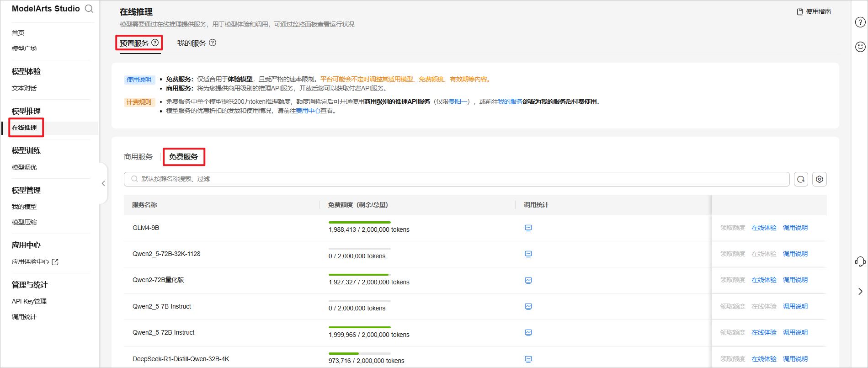Viewport: 868px width, 368px height.
Task: Click the search icon beside ModelArts Studio
Action: (89, 9)
